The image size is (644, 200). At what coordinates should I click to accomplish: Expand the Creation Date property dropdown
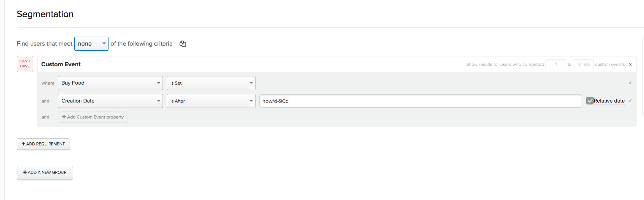pyautogui.click(x=110, y=101)
